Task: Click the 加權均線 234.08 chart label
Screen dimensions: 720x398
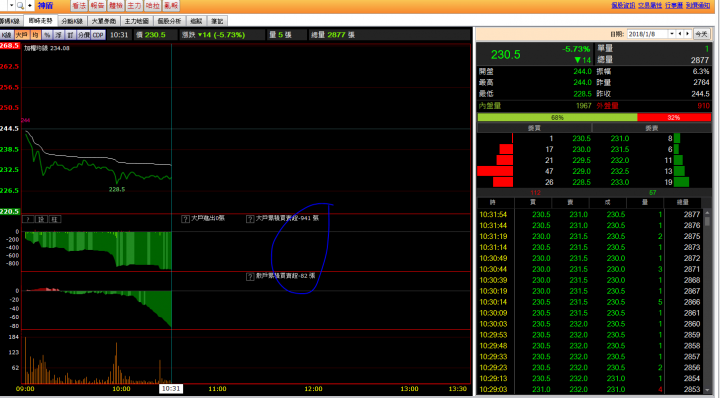Action: pyautogui.click(x=47, y=48)
